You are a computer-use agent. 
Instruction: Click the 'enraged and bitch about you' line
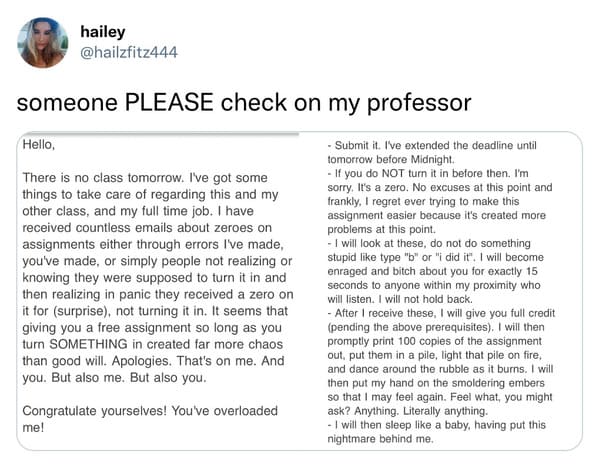(432, 271)
